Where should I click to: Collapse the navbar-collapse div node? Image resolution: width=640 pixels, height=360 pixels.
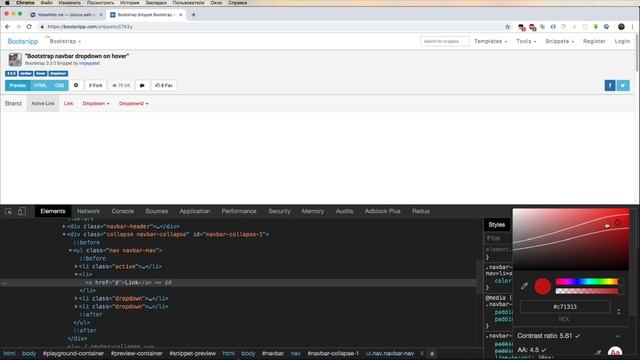(x=64, y=234)
